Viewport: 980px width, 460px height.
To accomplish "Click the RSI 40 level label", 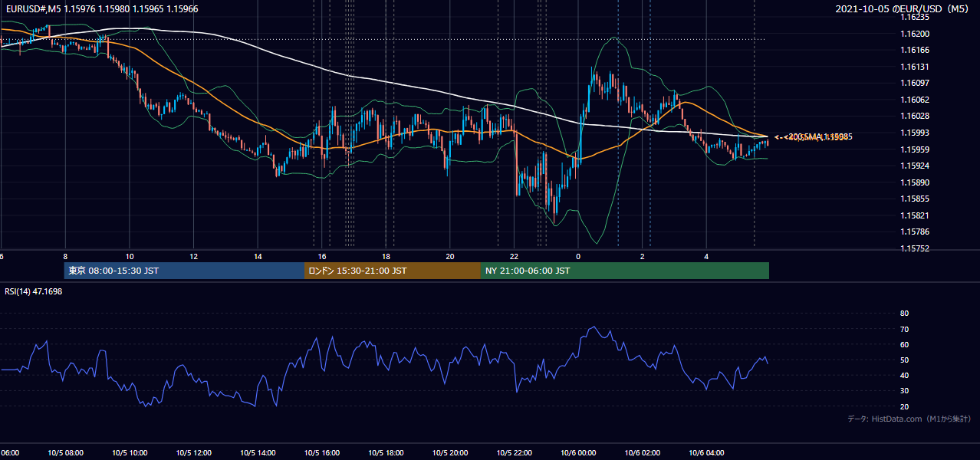I will 904,375.
